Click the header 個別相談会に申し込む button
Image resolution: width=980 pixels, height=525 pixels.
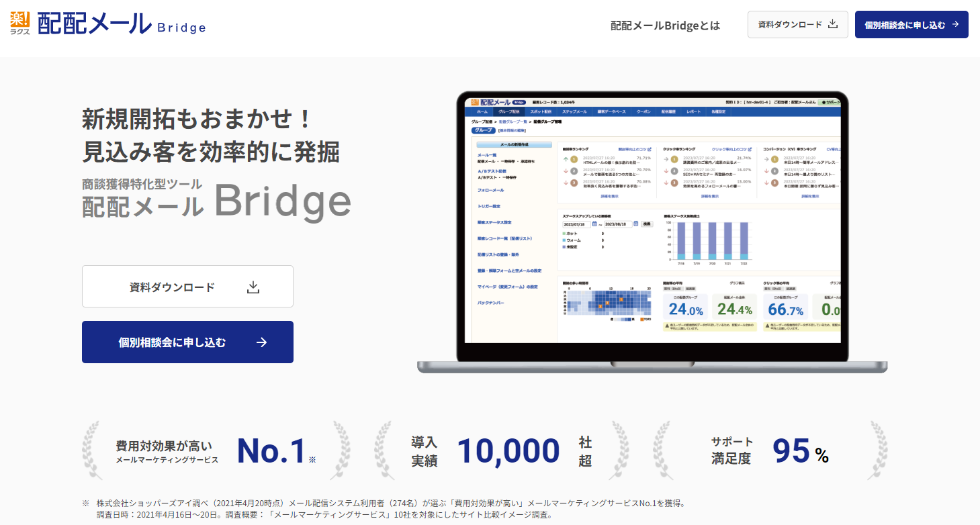[911, 24]
